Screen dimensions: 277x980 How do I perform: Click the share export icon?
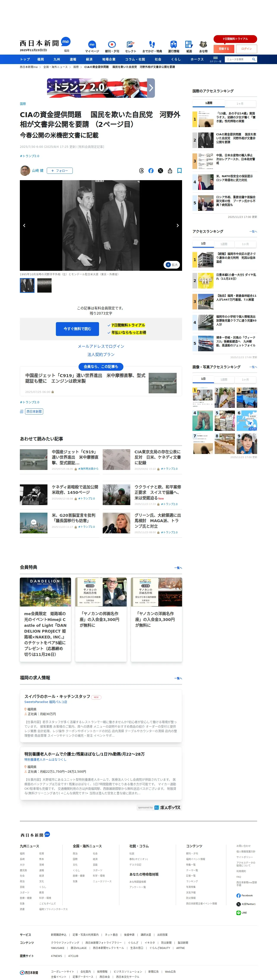(x=170, y=171)
